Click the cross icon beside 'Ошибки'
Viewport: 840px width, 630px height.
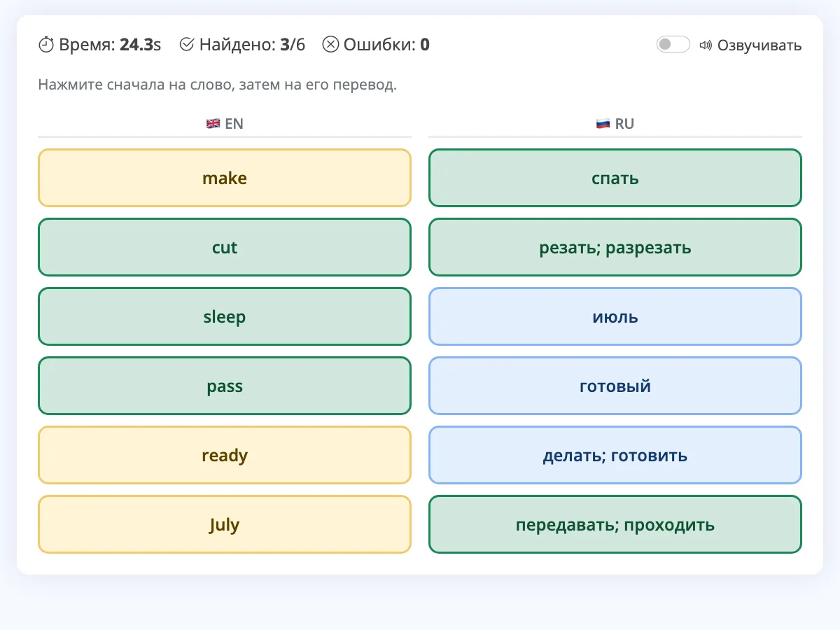pos(330,45)
